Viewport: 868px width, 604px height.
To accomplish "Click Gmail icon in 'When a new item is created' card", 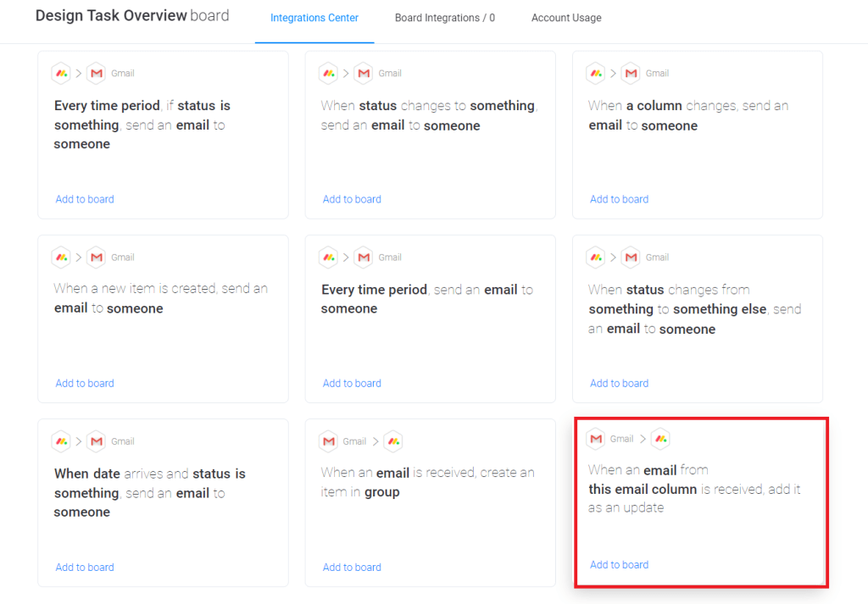I will tap(97, 258).
